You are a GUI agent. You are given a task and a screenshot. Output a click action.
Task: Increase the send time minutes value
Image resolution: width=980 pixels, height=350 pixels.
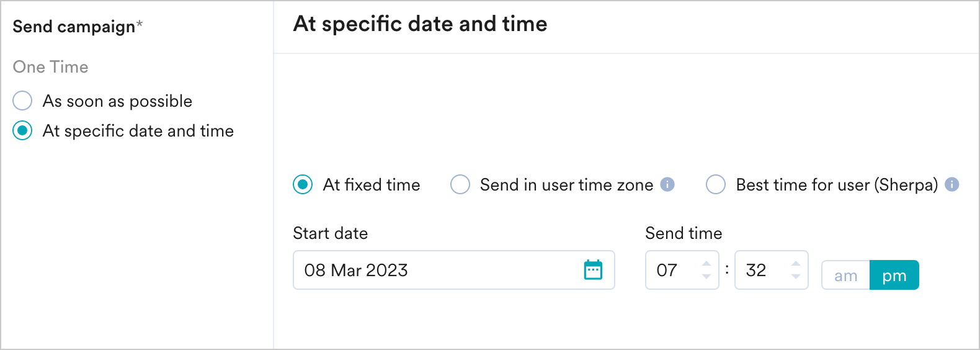pyautogui.click(x=796, y=264)
